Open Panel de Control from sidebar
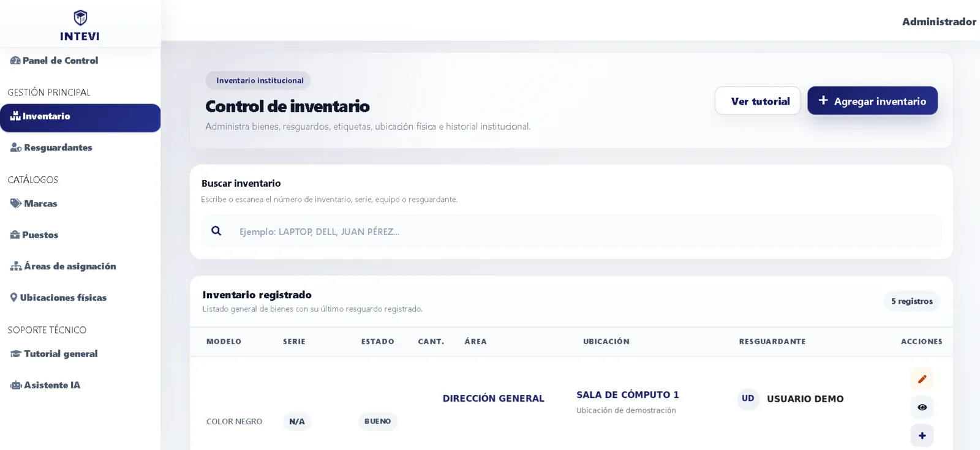 pyautogui.click(x=54, y=61)
